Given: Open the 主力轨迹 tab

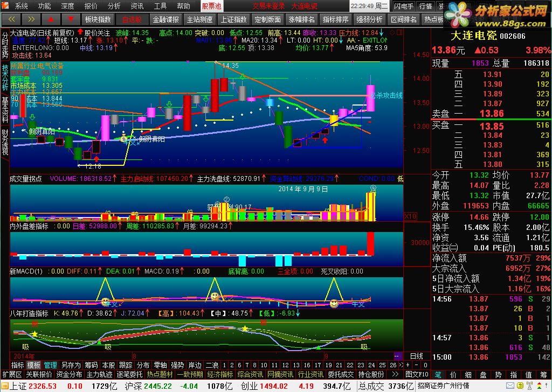Looking at the screenshot, I should [x=100, y=374].
